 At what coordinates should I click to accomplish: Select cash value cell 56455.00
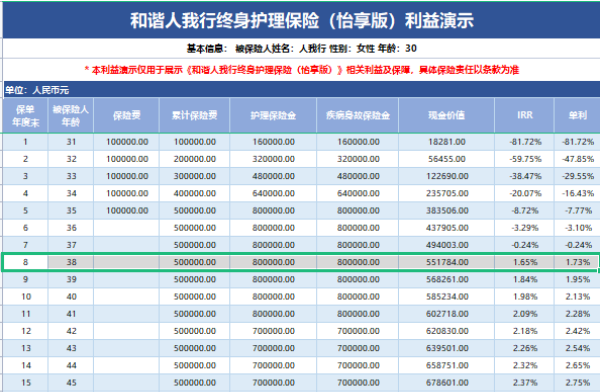pyautogui.click(x=447, y=159)
